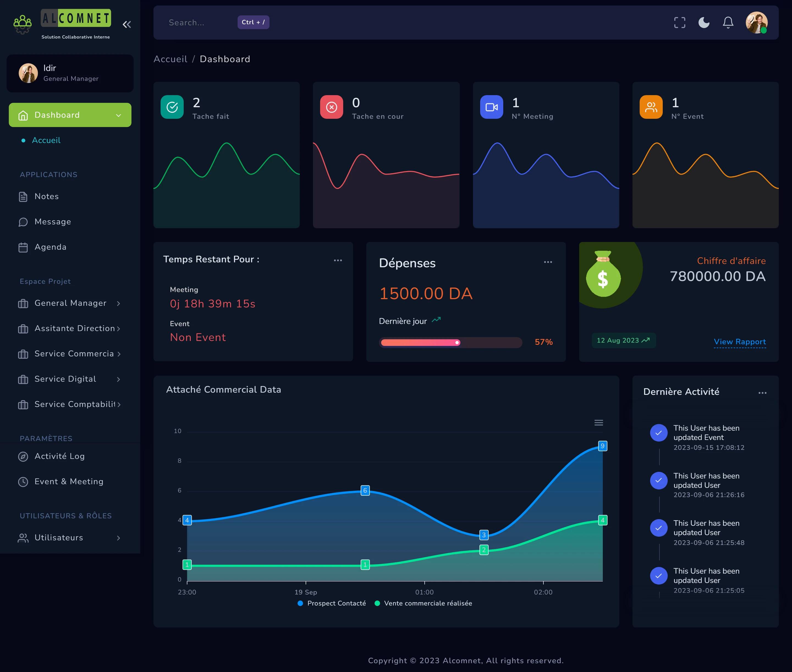Toggle dark mode with the moon icon
Image resolution: width=792 pixels, height=672 pixels.
coord(704,23)
